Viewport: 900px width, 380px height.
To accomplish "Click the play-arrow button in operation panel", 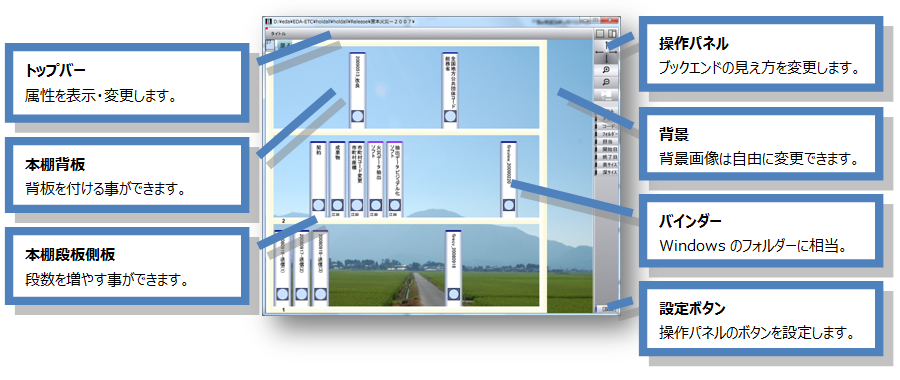I will 606,95.
